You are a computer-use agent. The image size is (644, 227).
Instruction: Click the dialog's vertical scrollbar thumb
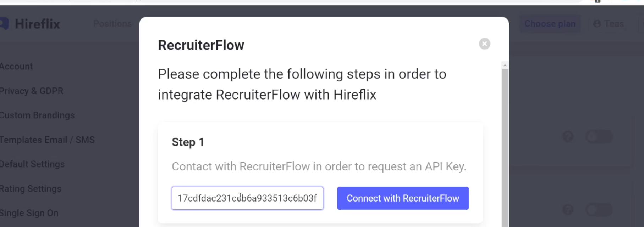point(505,148)
